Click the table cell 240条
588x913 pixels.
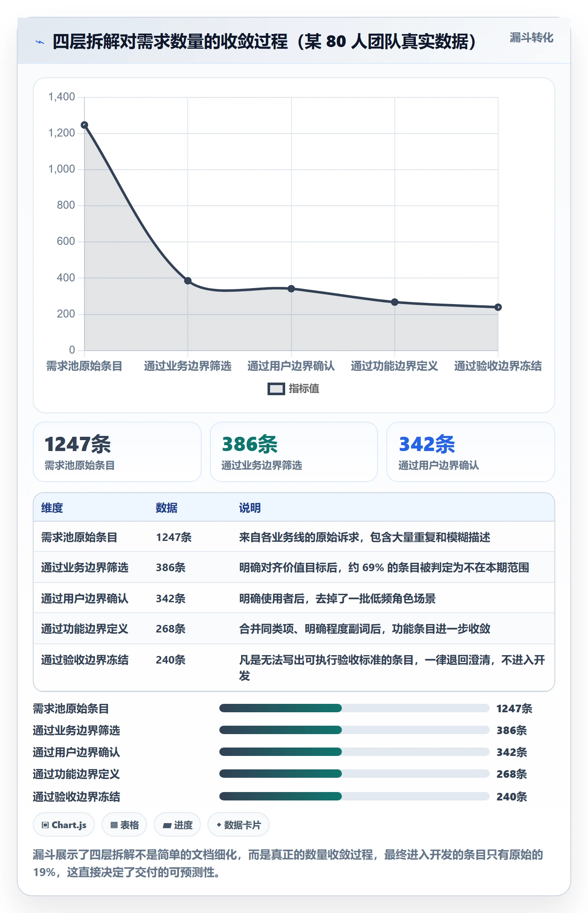(x=171, y=660)
